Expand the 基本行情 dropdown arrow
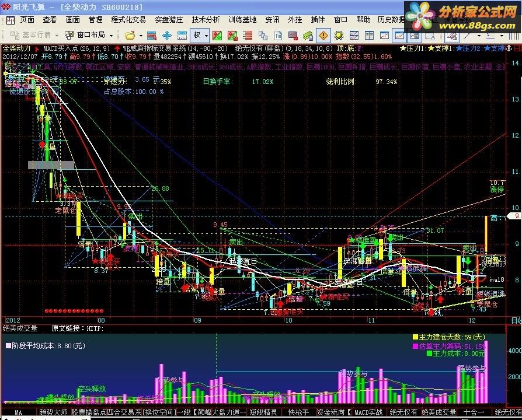Viewport: 522px width, 420px height. coord(57,36)
